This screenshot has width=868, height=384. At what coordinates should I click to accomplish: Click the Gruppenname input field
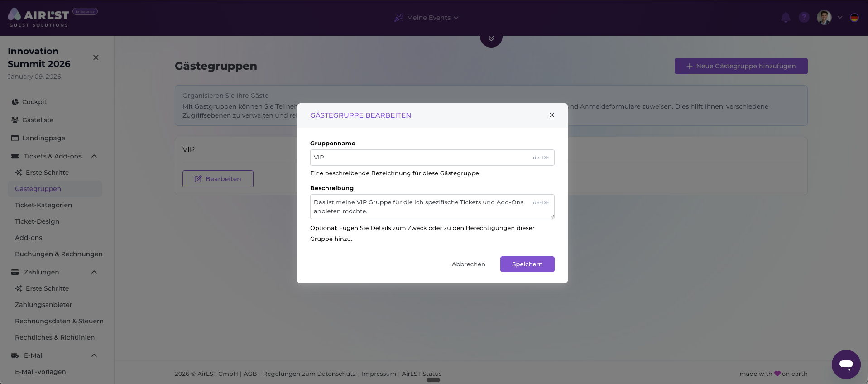(x=421, y=158)
